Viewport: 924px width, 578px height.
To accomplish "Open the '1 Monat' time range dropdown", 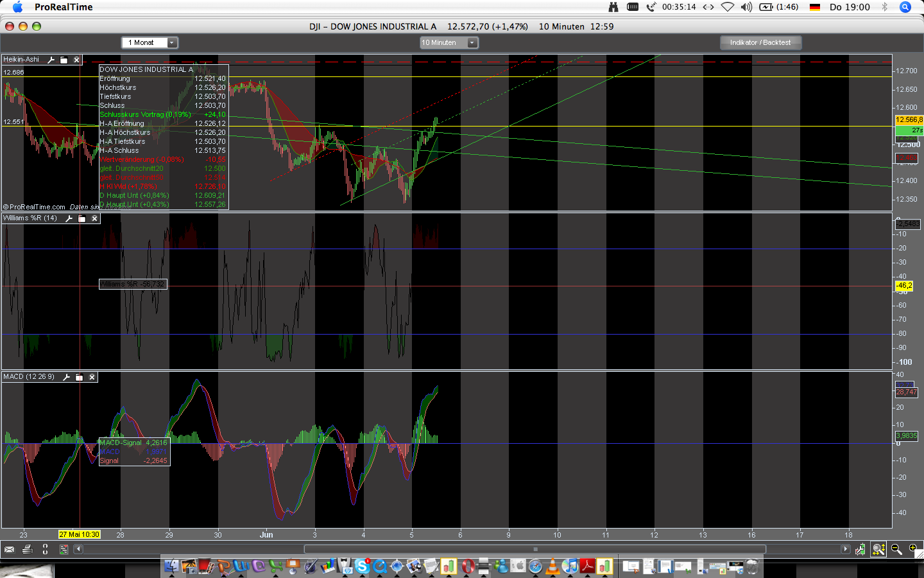I will (x=150, y=42).
